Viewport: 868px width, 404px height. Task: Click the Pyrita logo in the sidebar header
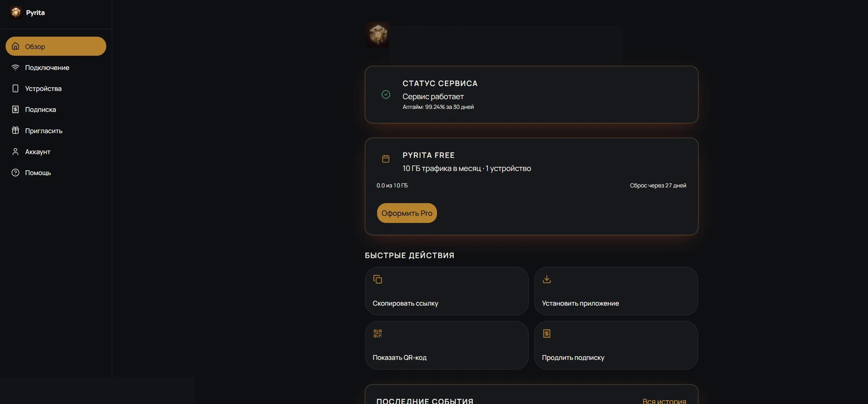(x=16, y=12)
